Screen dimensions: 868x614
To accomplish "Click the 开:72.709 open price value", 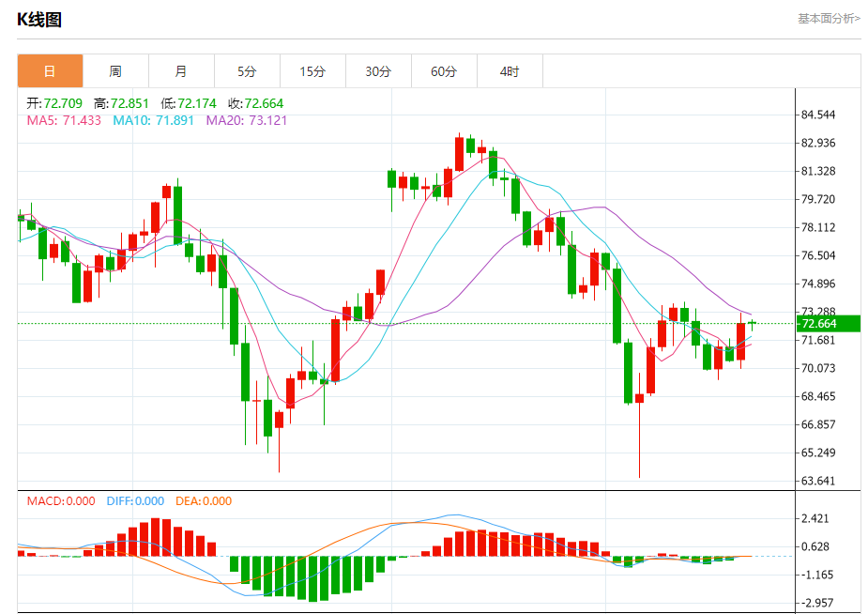I will [54, 103].
